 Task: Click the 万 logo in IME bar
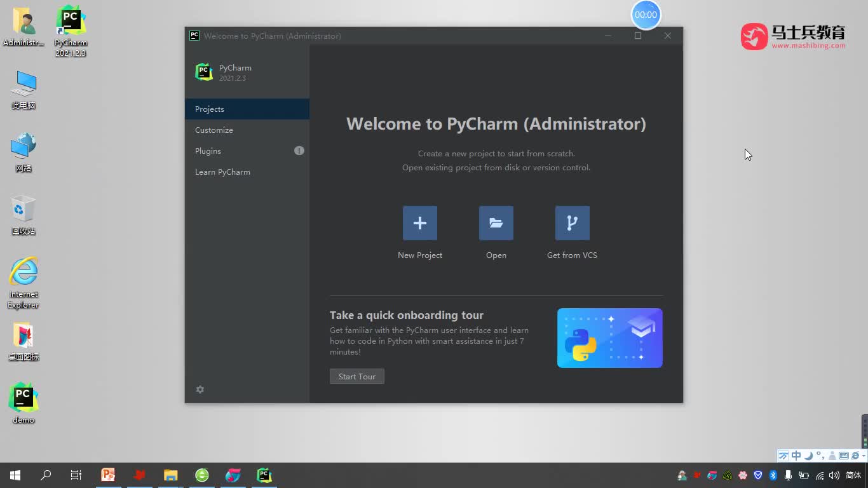tap(783, 456)
